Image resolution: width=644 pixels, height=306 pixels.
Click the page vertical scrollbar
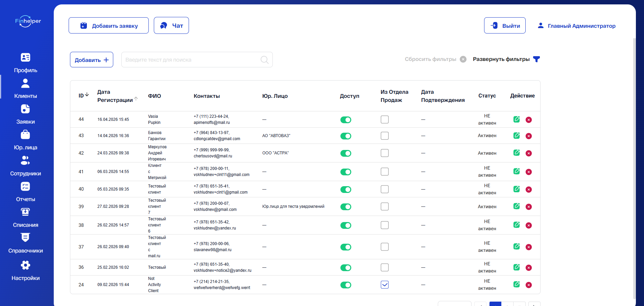click(634, 169)
